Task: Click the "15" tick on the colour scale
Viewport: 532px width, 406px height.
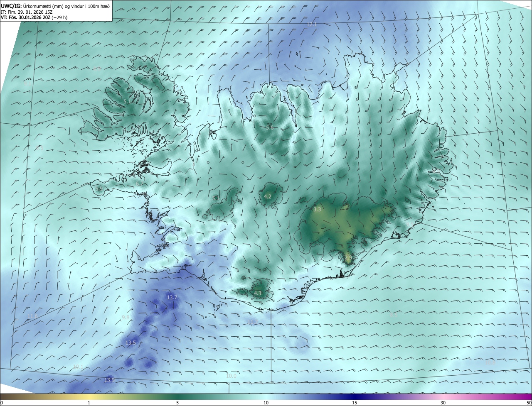Action: pyautogui.click(x=355, y=403)
